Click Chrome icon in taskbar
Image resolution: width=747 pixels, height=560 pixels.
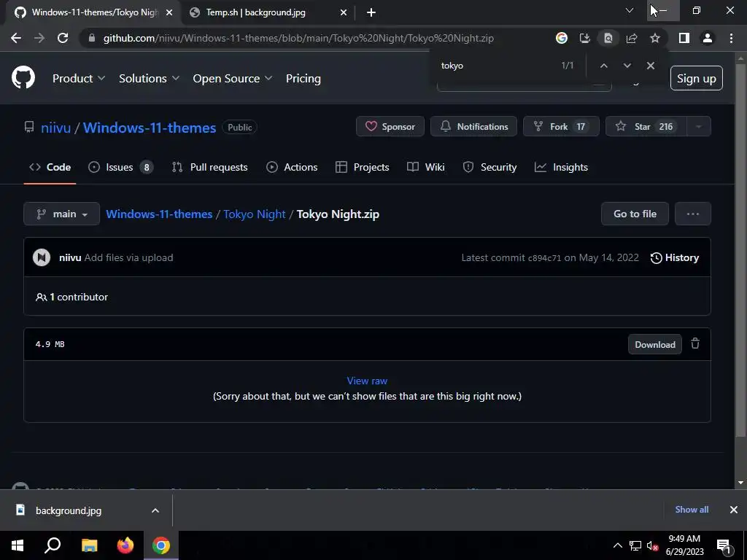(161, 545)
